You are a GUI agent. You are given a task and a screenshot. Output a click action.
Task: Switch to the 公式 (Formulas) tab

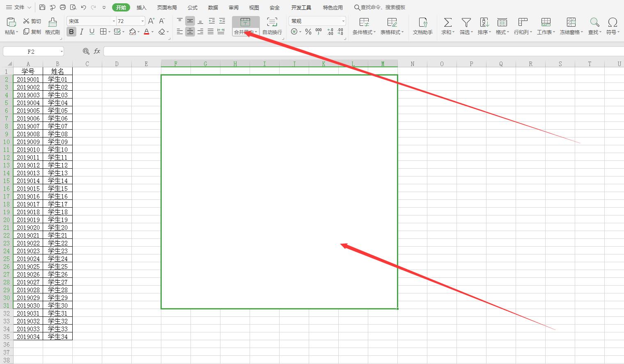tap(192, 7)
